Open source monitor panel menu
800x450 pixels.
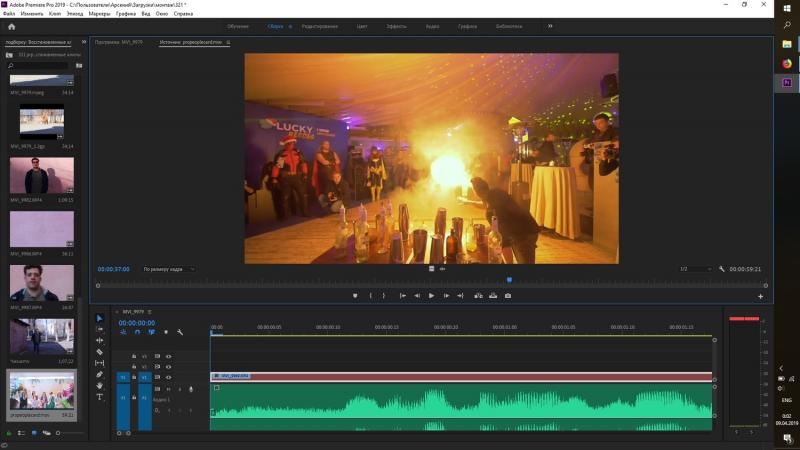[228, 42]
